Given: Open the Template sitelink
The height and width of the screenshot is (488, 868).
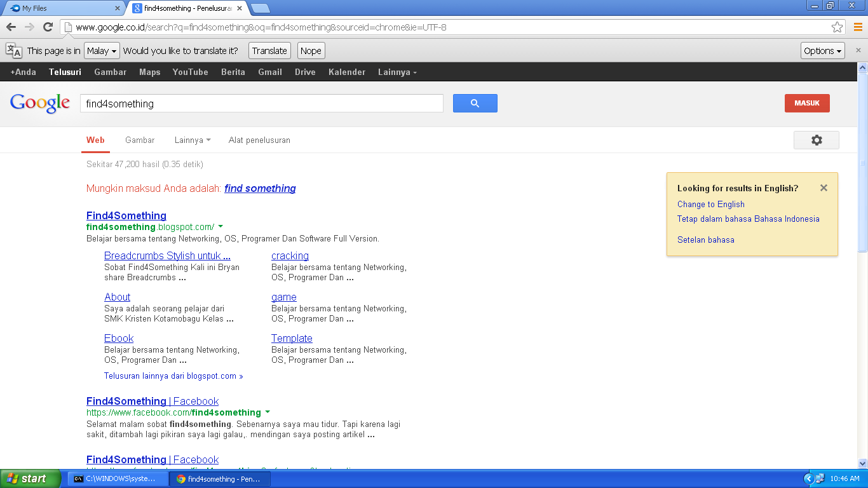Looking at the screenshot, I should tap(292, 338).
